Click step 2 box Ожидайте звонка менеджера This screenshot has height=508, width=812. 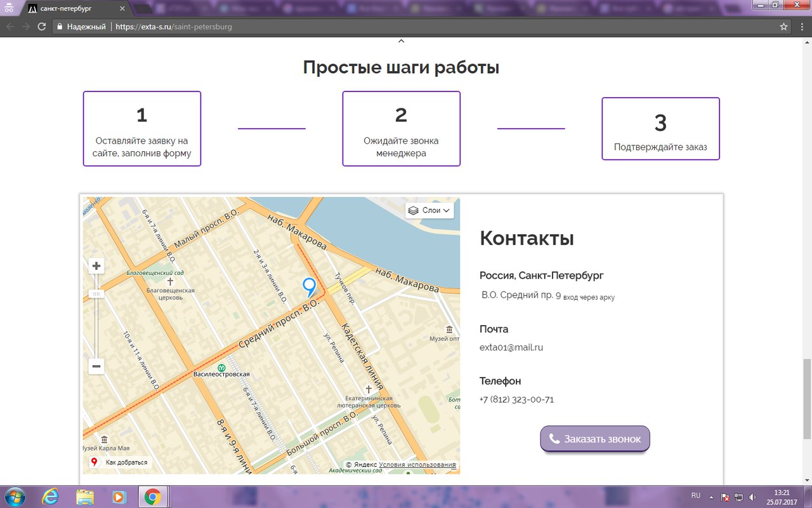pos(401,128)
